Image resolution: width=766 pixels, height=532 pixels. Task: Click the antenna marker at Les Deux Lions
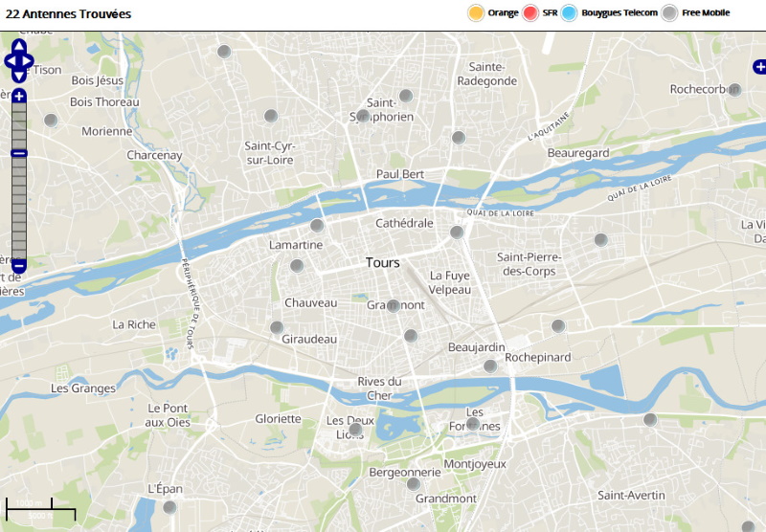[355, 430]
